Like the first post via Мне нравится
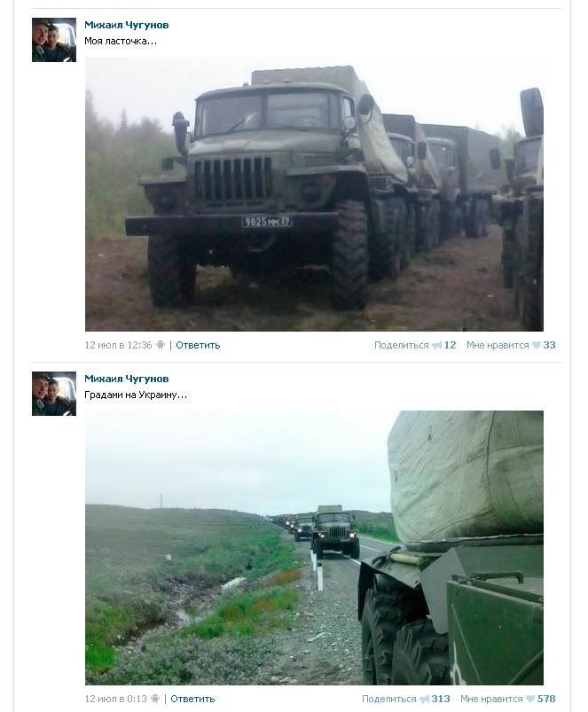588x712 pixels. (498, 345)
